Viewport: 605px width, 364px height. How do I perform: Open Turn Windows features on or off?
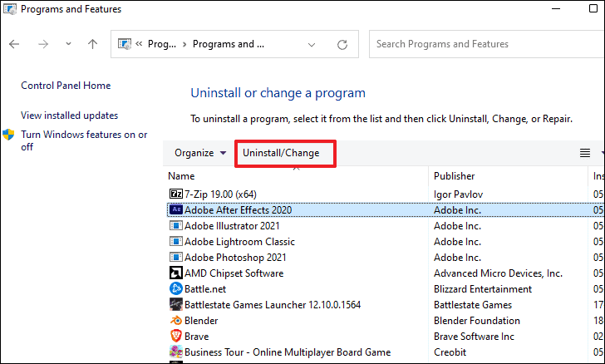(x=84, y=140)
